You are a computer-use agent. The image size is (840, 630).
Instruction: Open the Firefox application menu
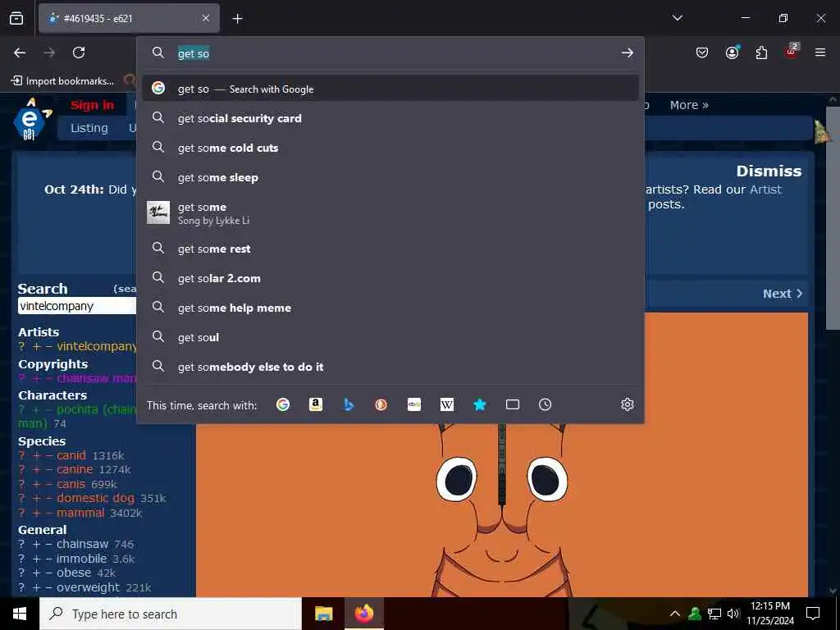coord(820,52)
